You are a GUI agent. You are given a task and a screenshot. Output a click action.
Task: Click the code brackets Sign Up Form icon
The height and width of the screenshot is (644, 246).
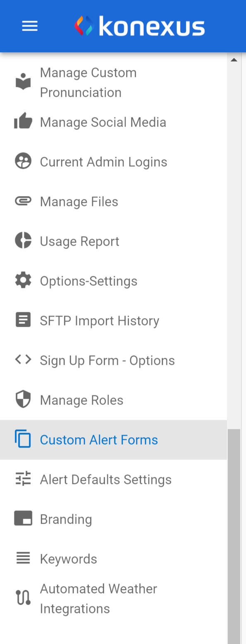[23, 360]
